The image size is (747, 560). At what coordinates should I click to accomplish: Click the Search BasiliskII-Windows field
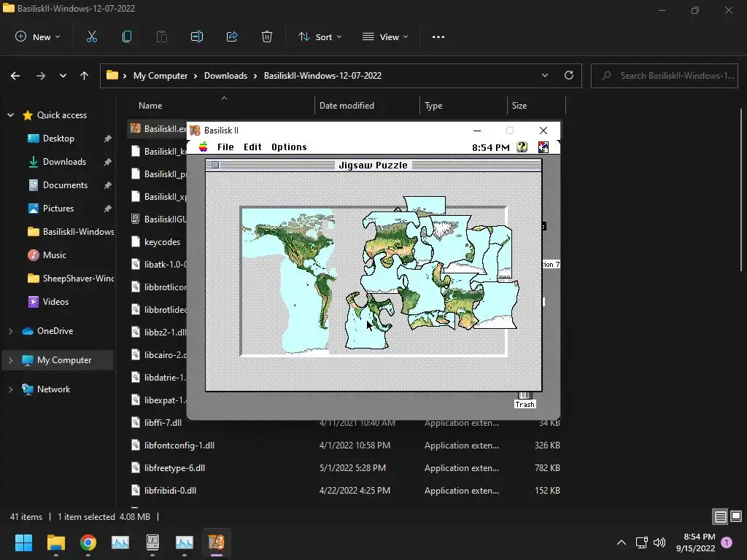point(665,76)
